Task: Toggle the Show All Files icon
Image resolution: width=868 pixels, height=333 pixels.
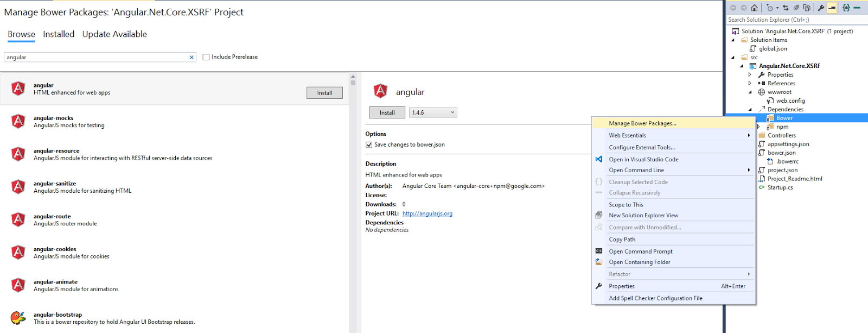Action: pos(807,8)
